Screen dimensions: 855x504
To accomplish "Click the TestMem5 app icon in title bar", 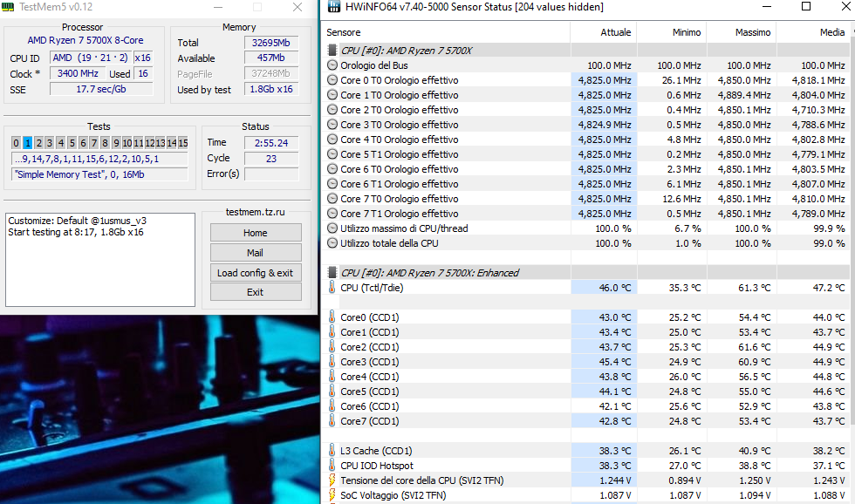I will pos(8,7).
